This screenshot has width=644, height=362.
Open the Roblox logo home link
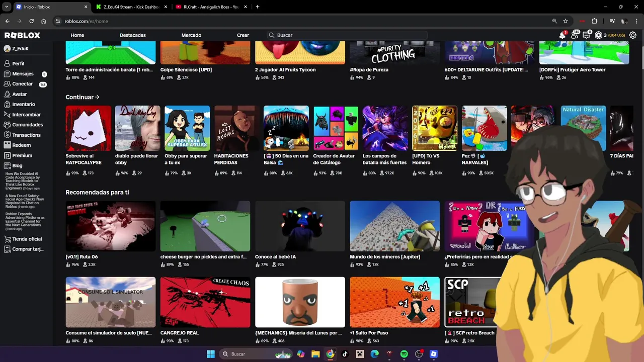point(22,35)
